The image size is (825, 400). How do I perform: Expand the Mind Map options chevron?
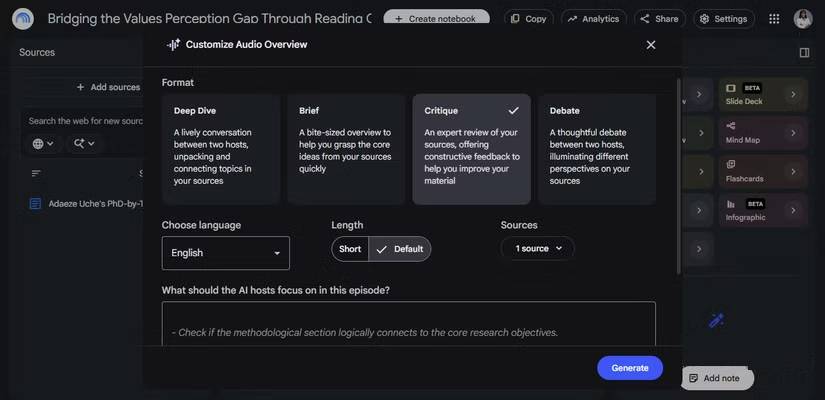pyautogui.click(x=793, y=133)
